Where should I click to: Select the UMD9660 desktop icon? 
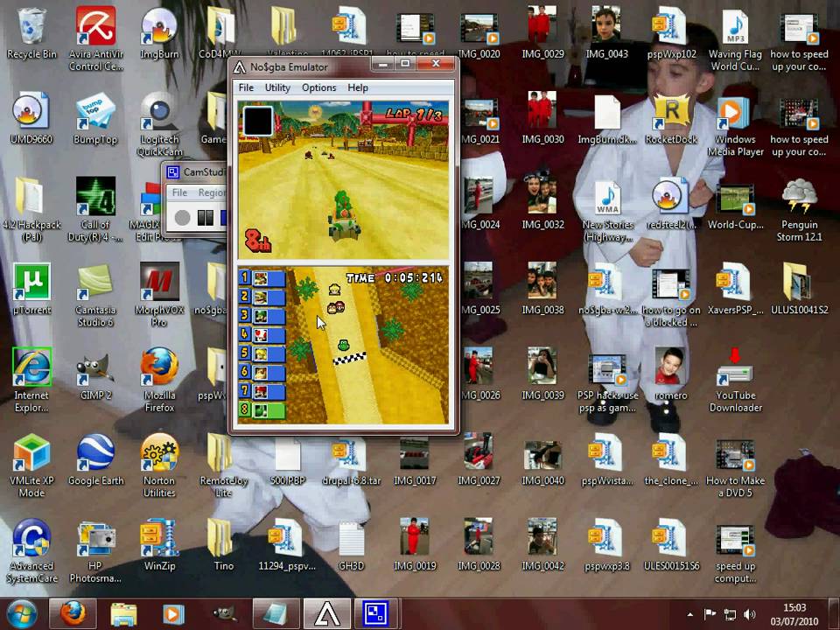[x=31, y=118]
